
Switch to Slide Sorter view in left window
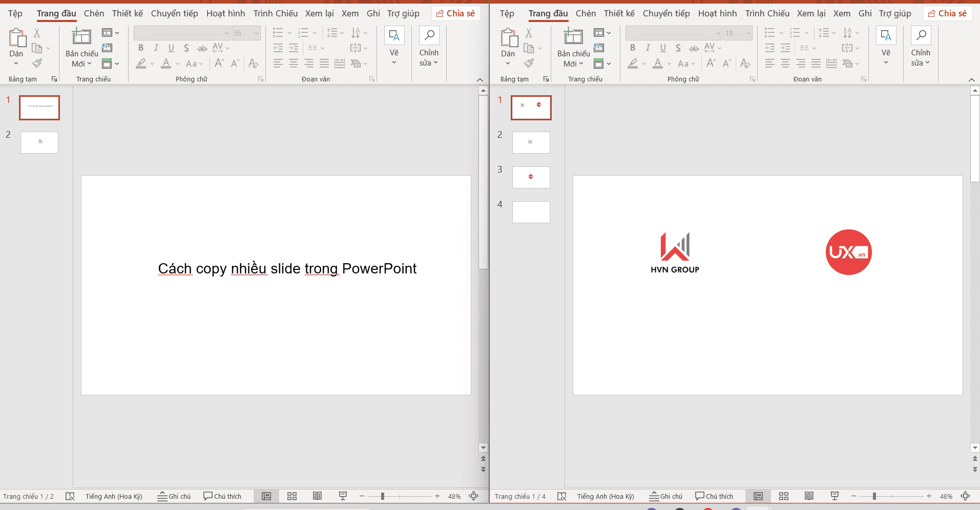click(292, 496)
